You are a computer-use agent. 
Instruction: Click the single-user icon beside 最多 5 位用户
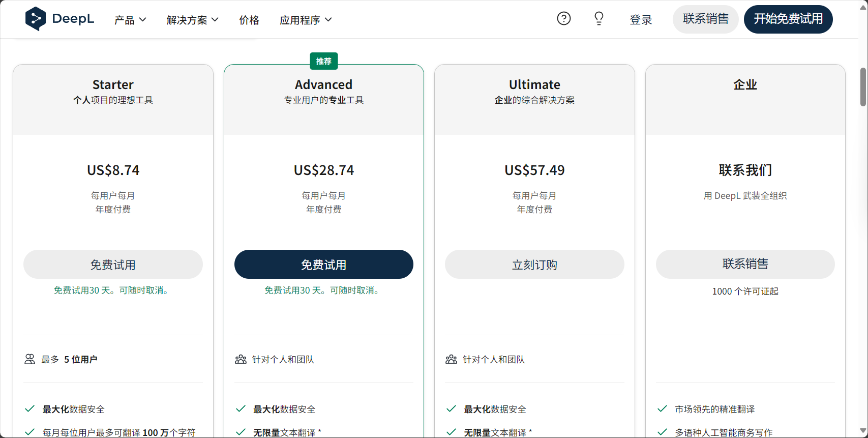(x=30, y=359)
